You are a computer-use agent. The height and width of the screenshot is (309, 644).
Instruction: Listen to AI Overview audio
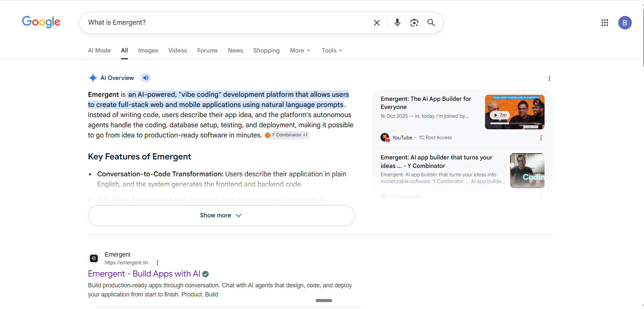tap(146, 78)
